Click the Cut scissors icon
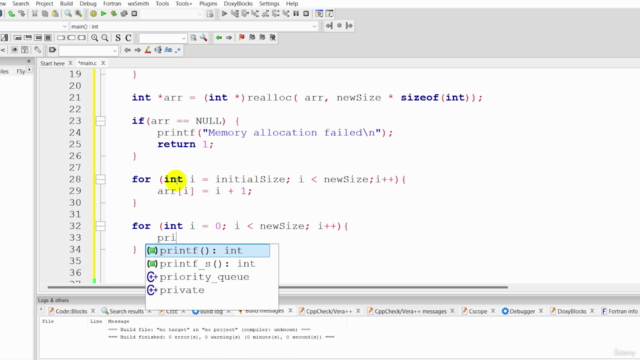This screenshot has height=360, width=640. point(35,14)
